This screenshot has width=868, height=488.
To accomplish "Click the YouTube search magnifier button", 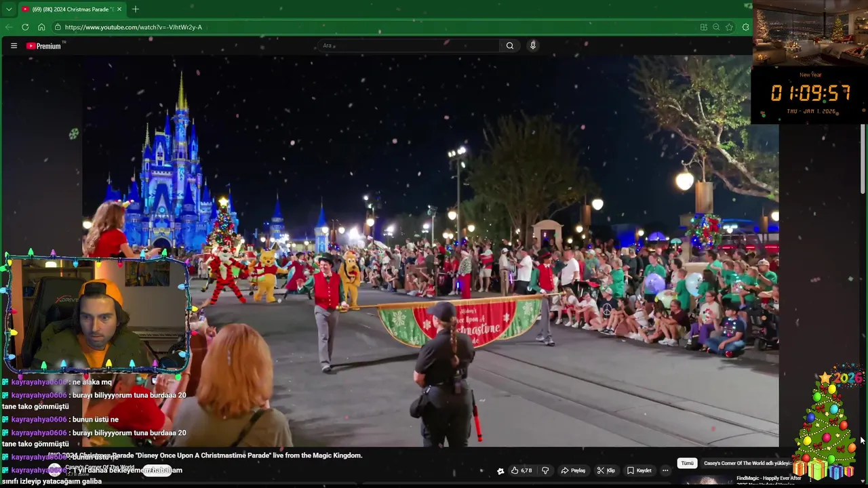I will click(510, 45).
